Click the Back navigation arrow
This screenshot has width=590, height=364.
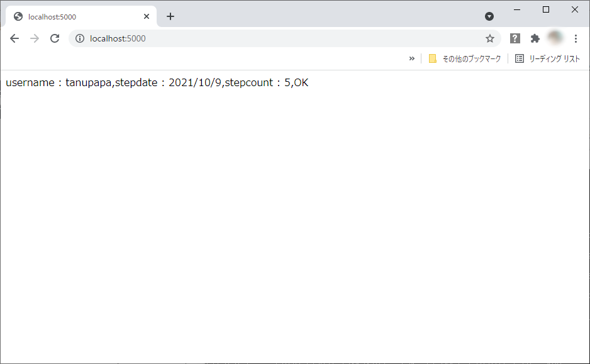(x=14, y=38)
